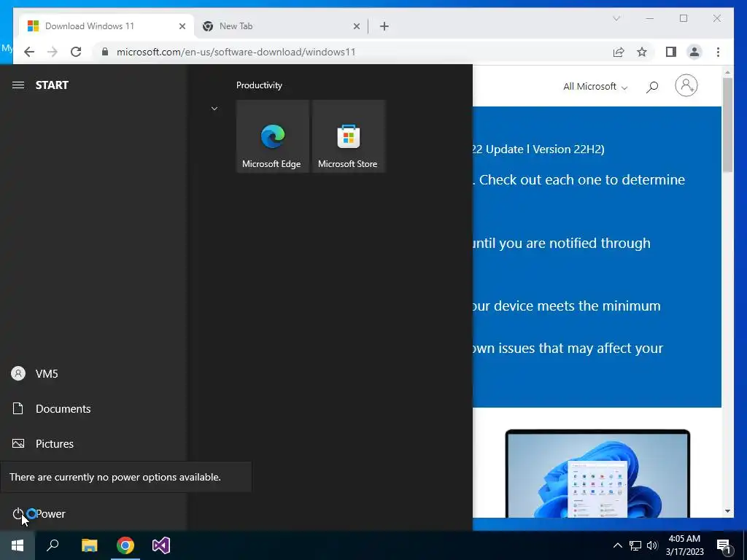747x560 pixels.
Task: Share this page icon
Action: point(619,52)
